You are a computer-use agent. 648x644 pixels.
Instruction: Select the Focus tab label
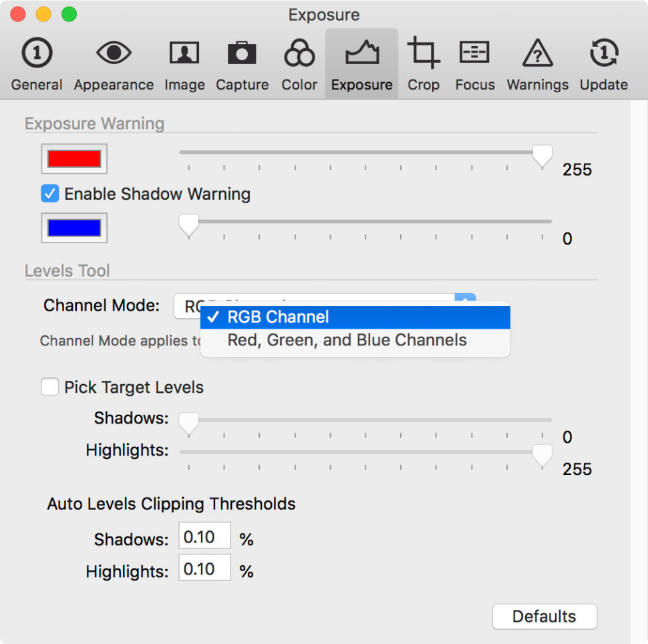[474, 85]
